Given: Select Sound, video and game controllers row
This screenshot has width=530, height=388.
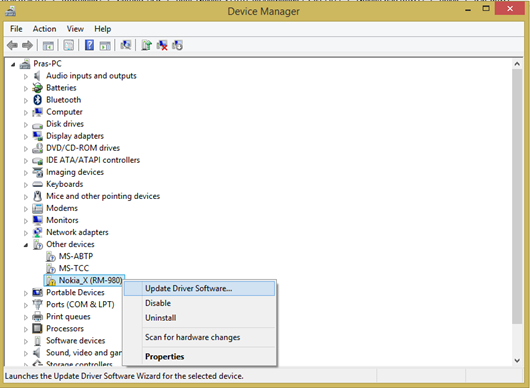Looking at the screenshot, I should pos(83,353).
